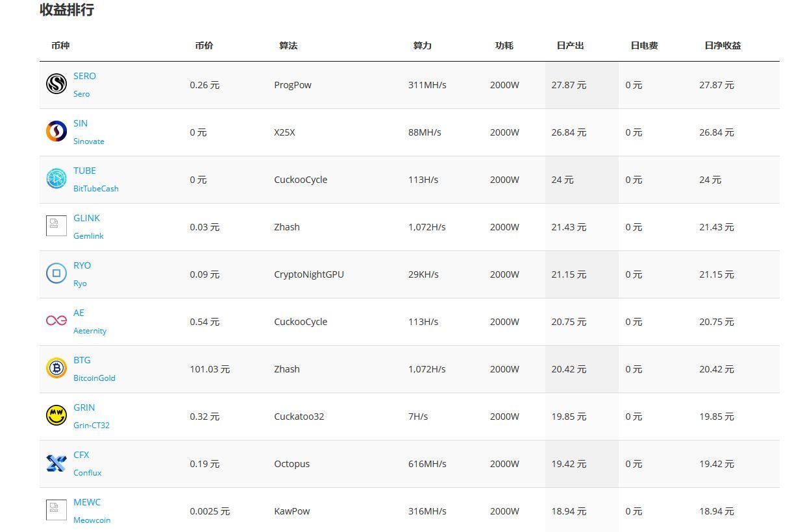Click the Meowcoin name link
Screen dimensions: 792x532
click(x=92, y=520)
